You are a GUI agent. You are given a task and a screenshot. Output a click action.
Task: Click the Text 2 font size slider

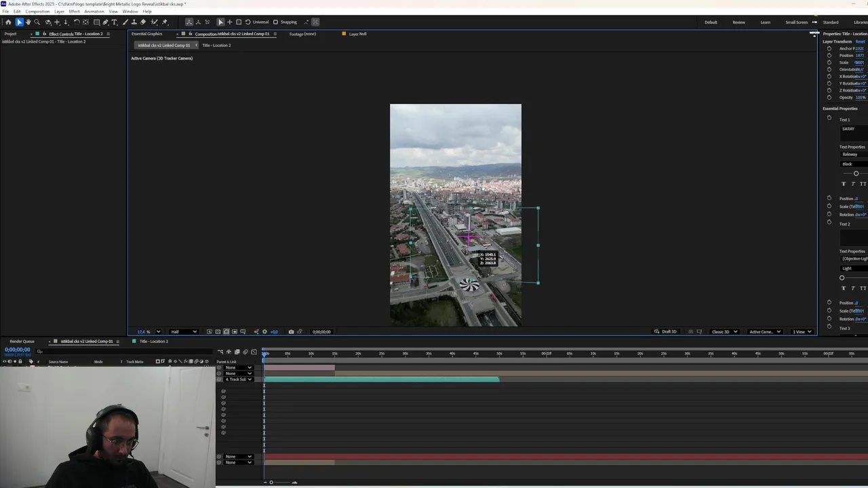click(x=842, y=278)
